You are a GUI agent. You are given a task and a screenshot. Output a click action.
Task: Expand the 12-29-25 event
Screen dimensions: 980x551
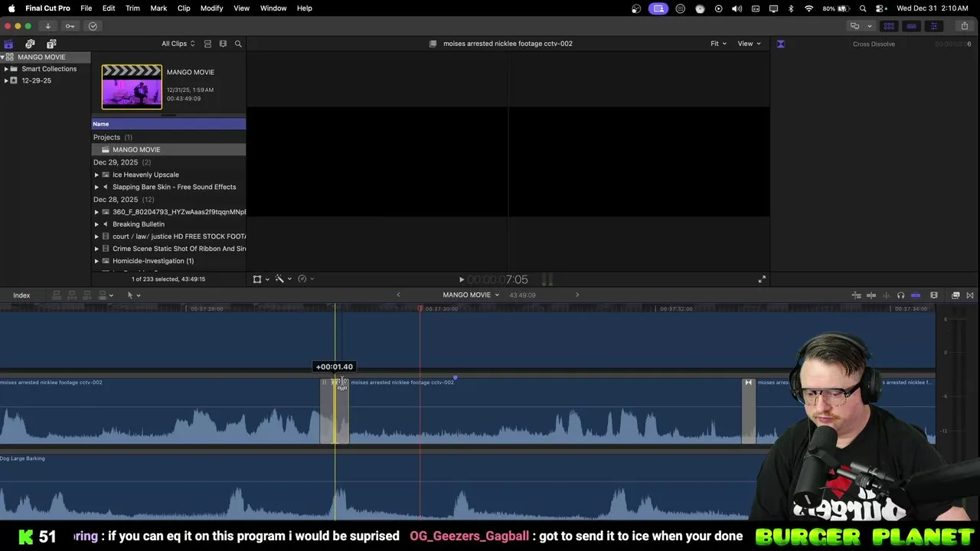coord(6,80)
